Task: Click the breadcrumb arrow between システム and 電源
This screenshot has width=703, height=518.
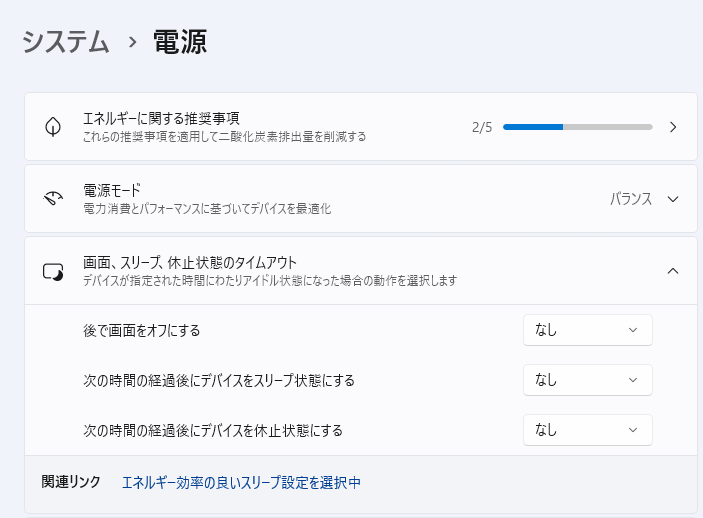Action: point(131,42)
